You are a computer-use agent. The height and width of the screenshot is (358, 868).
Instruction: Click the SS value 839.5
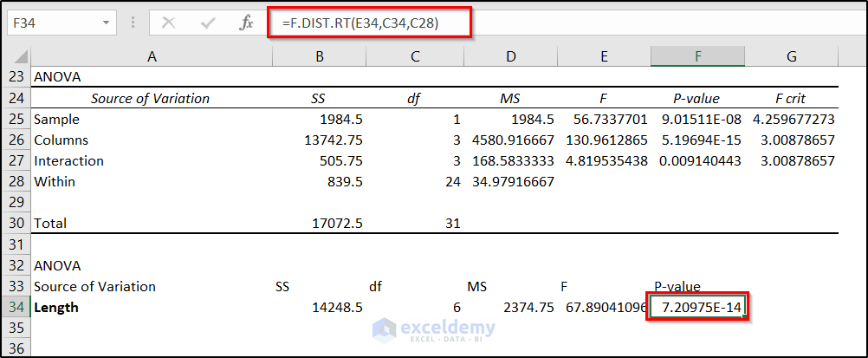[x=345, y=182]
